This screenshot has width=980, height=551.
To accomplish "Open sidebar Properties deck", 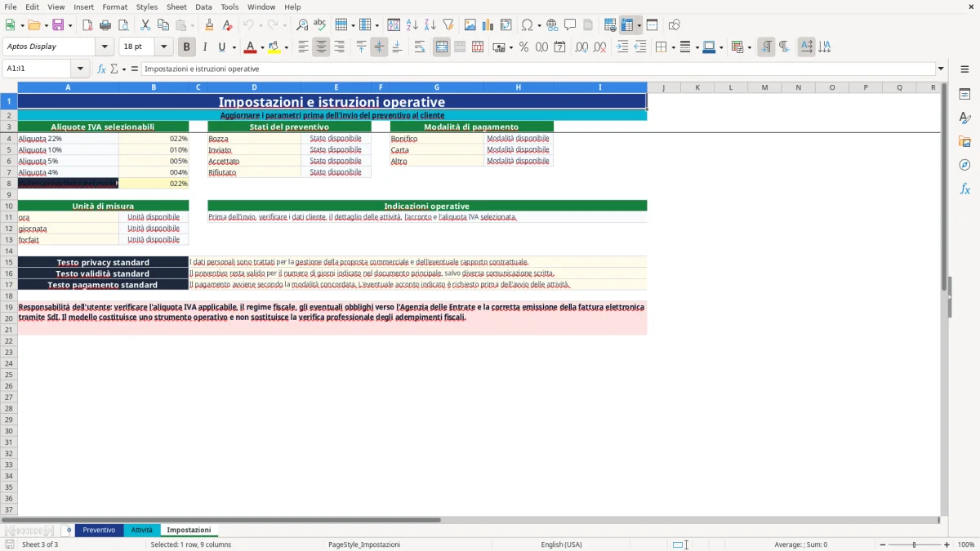I will pyautogui.click(x=964, y=95).
